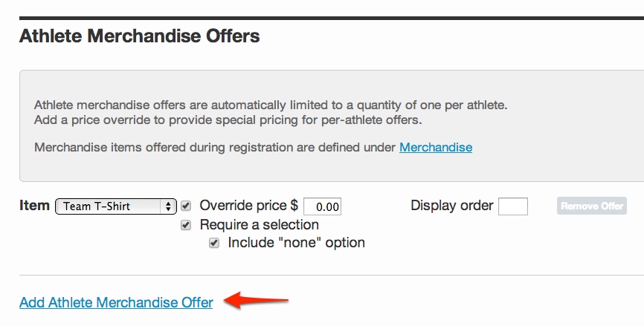Focus the override price 0.00 field

[x=323, y=206]
